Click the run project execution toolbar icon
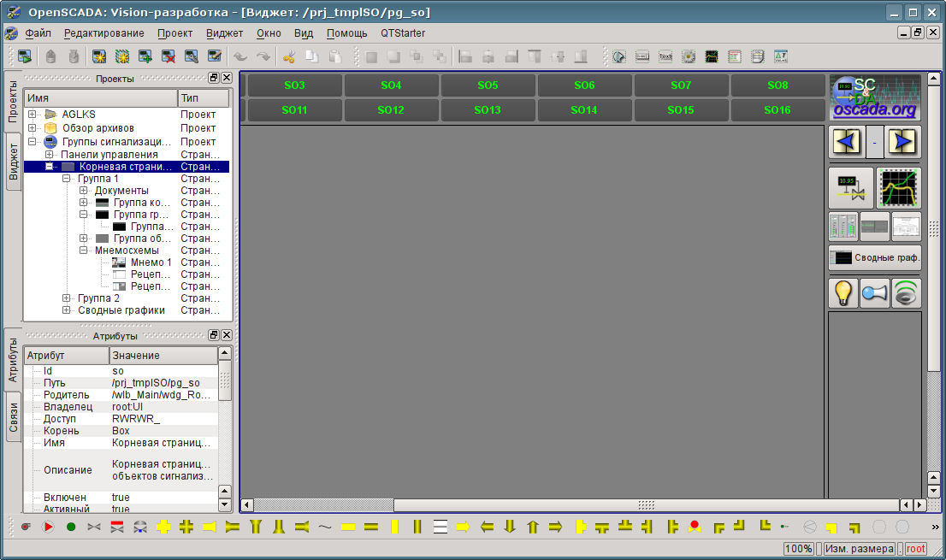The image size is (946, 560). 24,57
